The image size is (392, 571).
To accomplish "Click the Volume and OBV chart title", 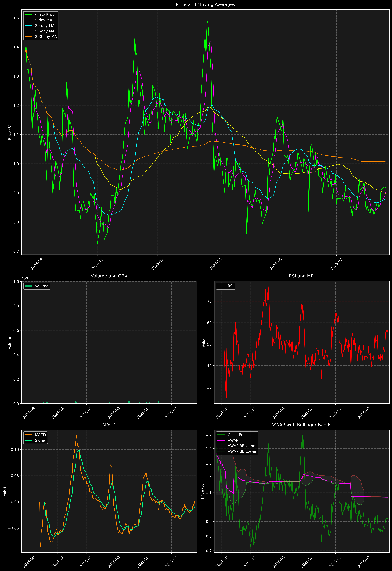I will [109, 276].
